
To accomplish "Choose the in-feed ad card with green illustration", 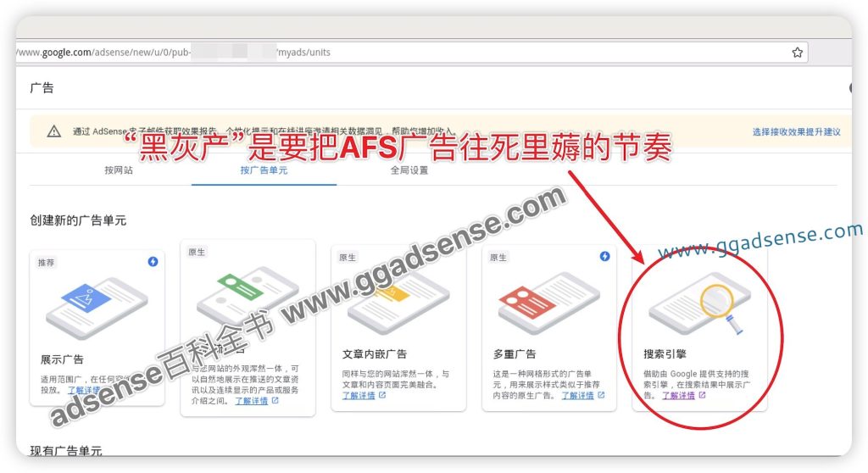I will coord(248,297).
